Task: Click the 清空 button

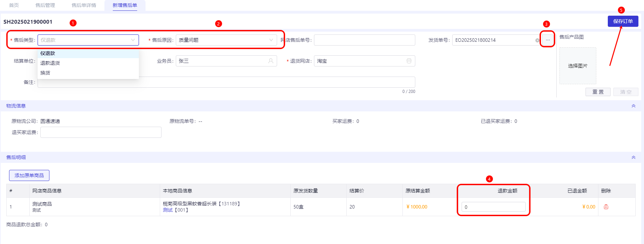Action: click(626, 92)
